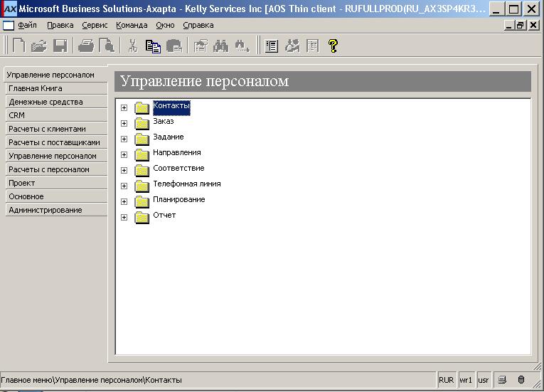Open the Проект module
Viewport: 544px width, 392px height.
pyautogui.click(x=56, y=184)
